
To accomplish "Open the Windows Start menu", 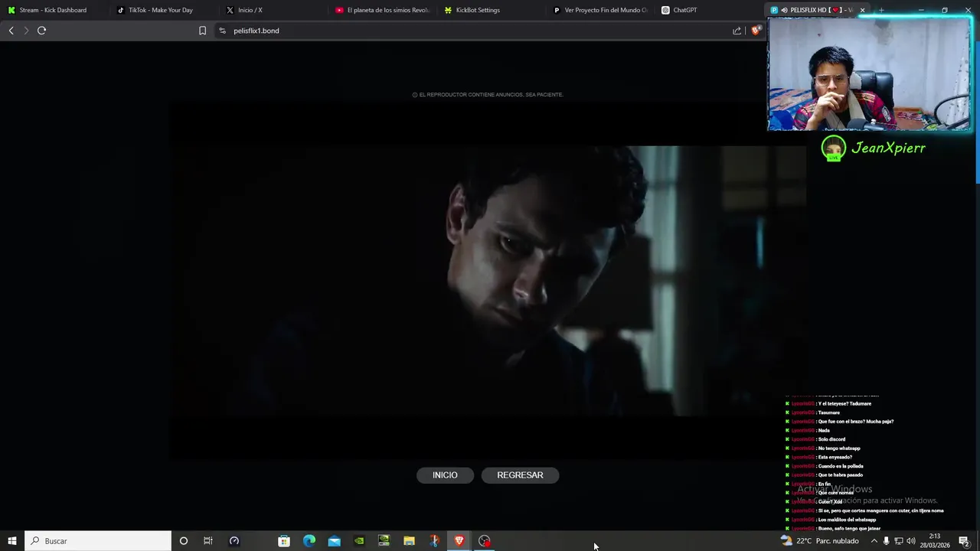I will click(x=11, y=541).
